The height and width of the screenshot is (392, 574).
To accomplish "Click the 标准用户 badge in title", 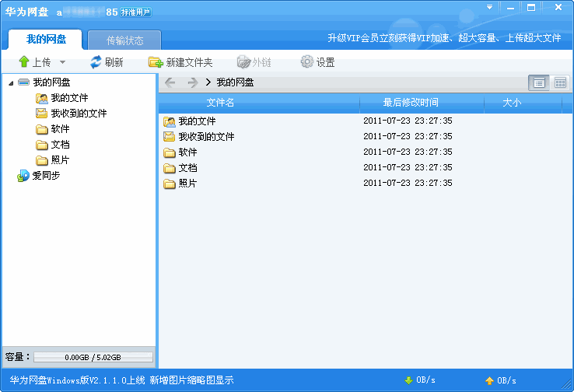I will coord(135,12).
